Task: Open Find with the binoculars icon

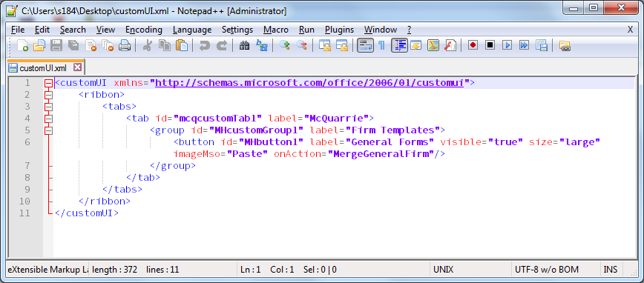Action: tap(244, 45)
